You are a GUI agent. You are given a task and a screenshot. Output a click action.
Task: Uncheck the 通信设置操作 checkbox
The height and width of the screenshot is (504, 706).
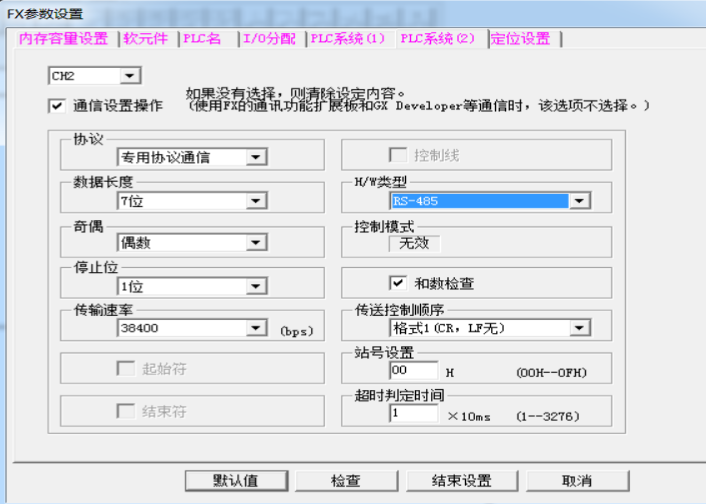coord(55,105)
